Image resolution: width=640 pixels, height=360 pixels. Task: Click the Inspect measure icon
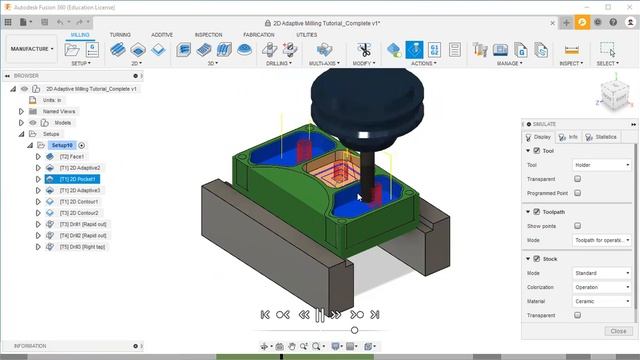click(571, 50)
